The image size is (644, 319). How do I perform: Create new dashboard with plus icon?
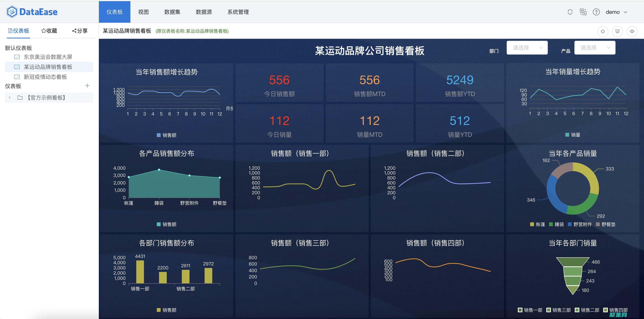click(x=87, y=86)
